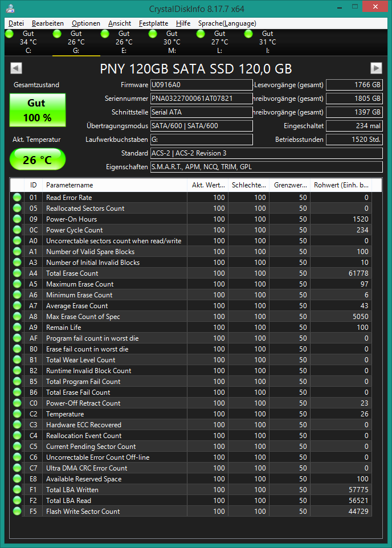Select the Max Erase Count of Spec name
This screenshot has height=548, width=392.
coord(83,317)
